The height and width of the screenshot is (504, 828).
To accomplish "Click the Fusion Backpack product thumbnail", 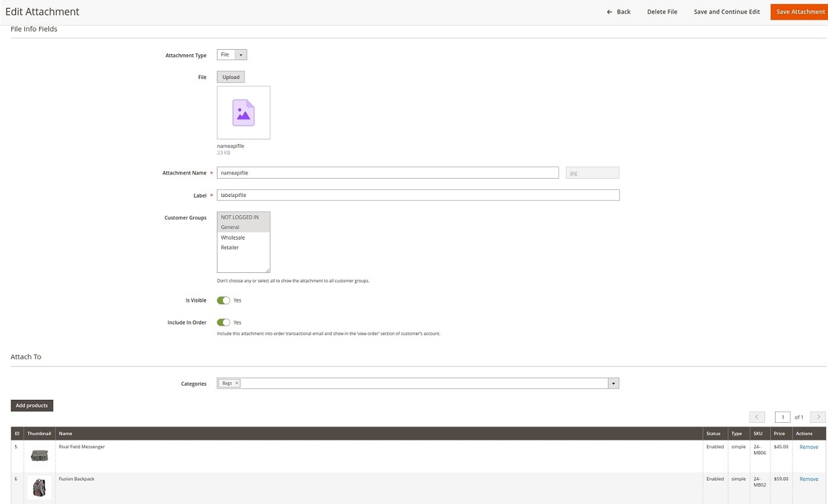I will [39, 488].
